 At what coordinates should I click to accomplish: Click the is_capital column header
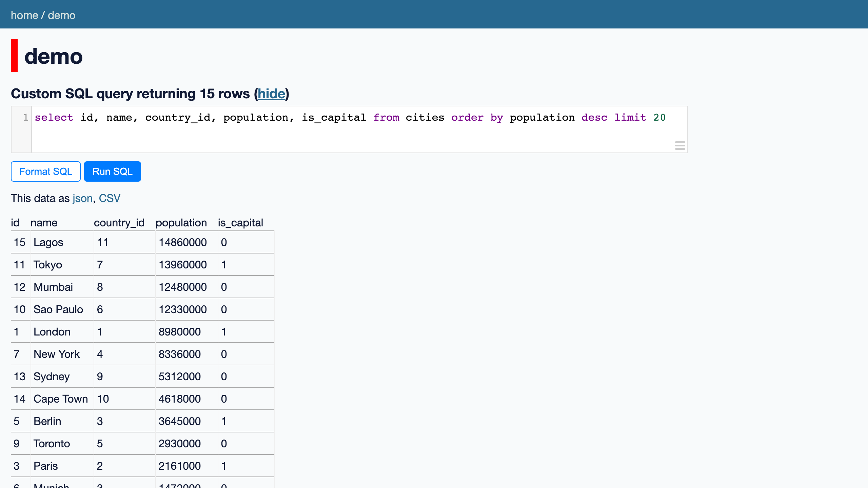point(240,223)
